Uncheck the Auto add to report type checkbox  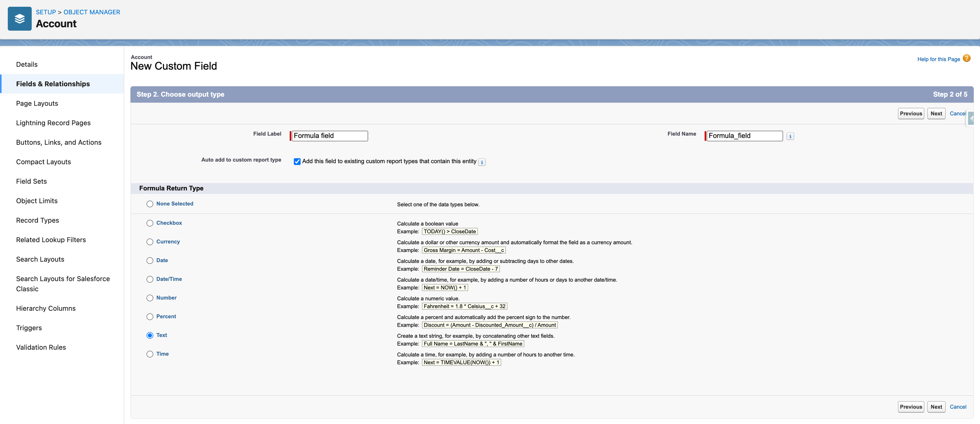click(x=297, y=162)
